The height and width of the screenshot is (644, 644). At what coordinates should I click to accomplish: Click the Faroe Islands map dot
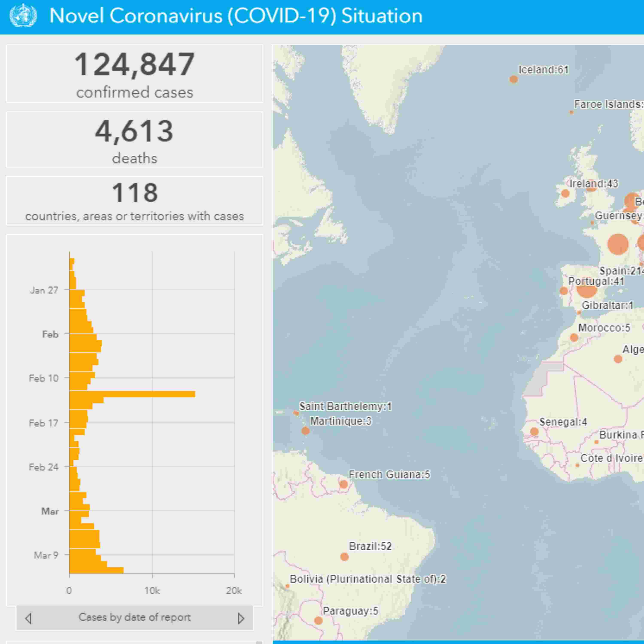pos(571,112)
